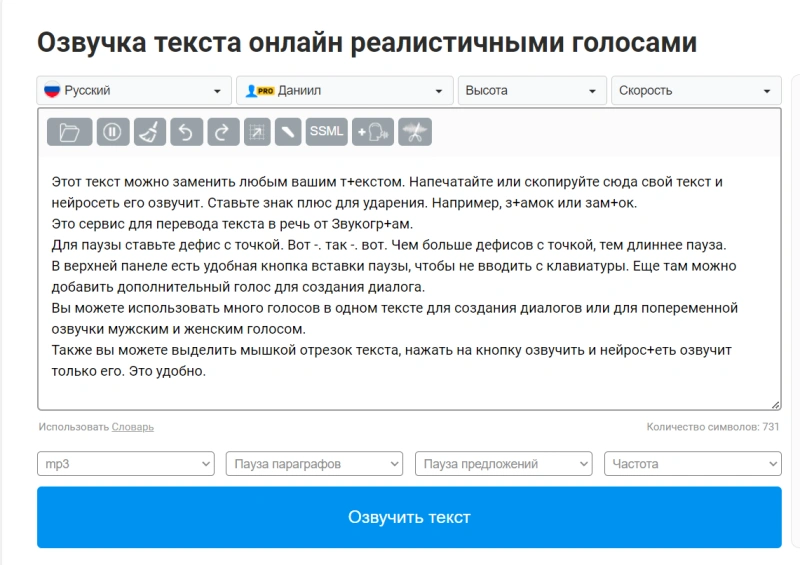Open the Русский language dropdown
Screen dimensions: 800x565
(x=134, y=91)
